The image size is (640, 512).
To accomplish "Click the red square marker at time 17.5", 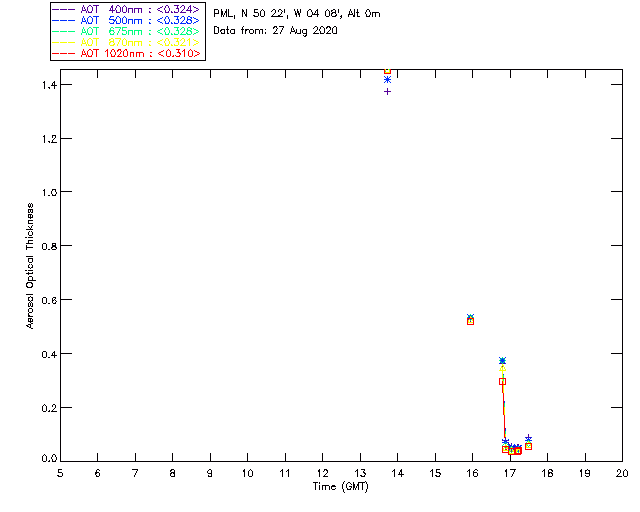I will click(528, 446).
